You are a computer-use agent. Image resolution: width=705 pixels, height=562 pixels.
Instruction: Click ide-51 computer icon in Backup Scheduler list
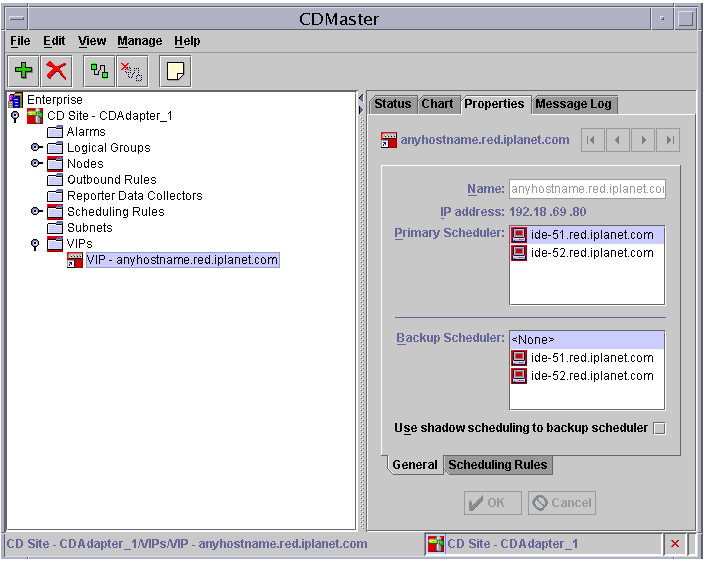[519, 358]
